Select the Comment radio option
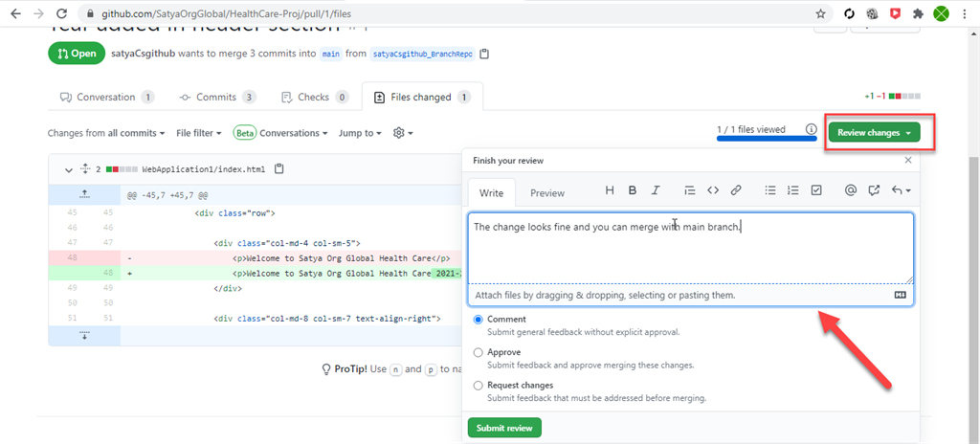The image size is (980, 444). 479,320
